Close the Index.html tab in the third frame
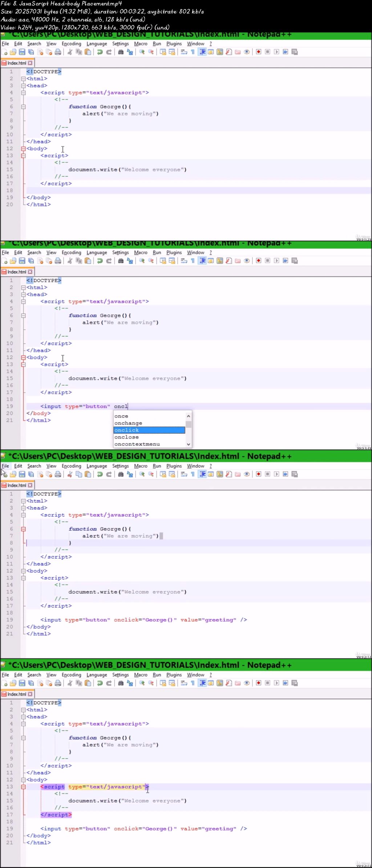The width and height of the screenshot is (372, 868). [x=30, y=485]
